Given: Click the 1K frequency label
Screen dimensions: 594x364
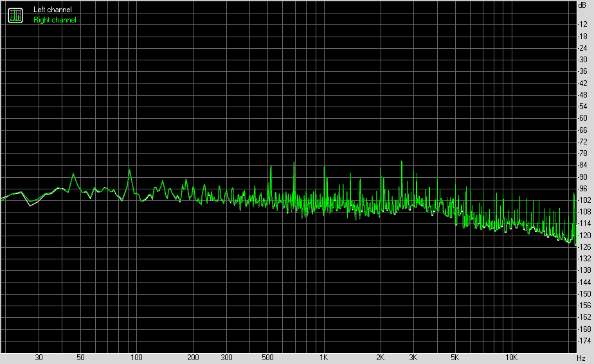Looking at the screenshot, I should coord(324,358).
